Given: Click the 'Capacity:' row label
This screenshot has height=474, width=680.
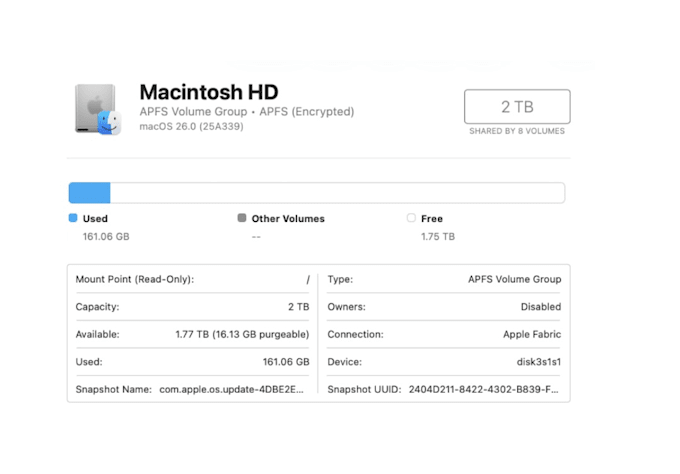Looking at the screenshot, I should 97,307.
